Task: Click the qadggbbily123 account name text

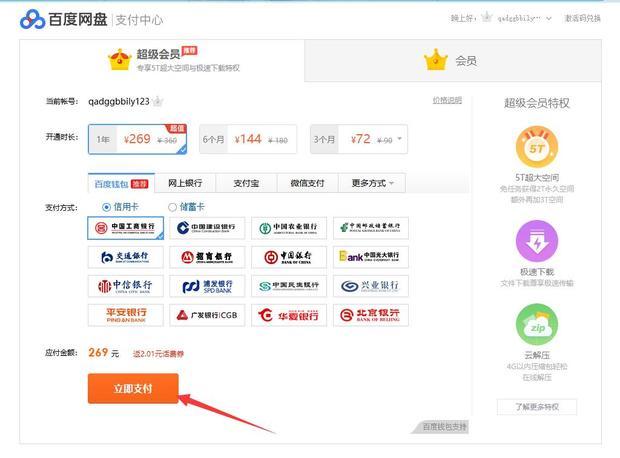Action: coord(119,102)
